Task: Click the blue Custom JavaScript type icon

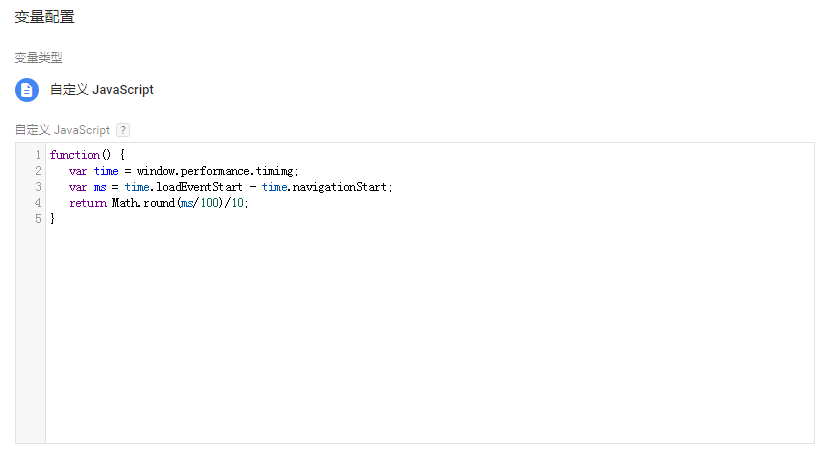Action: point(27,90)
